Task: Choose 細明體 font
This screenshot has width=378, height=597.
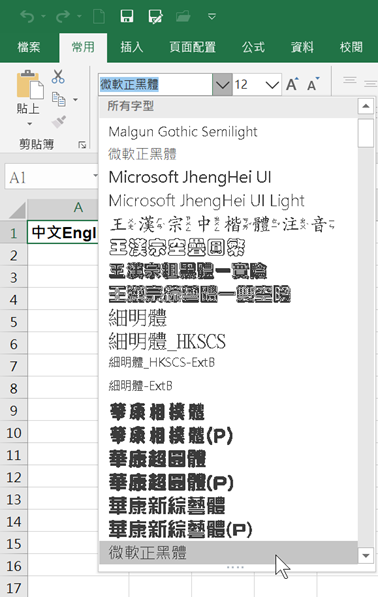Action: (x=228, y=318)
